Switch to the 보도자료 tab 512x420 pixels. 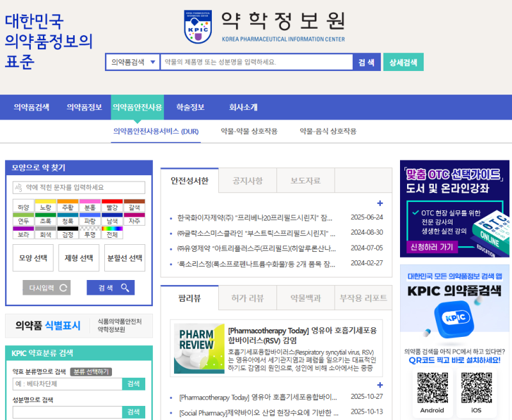click(306, 181)
